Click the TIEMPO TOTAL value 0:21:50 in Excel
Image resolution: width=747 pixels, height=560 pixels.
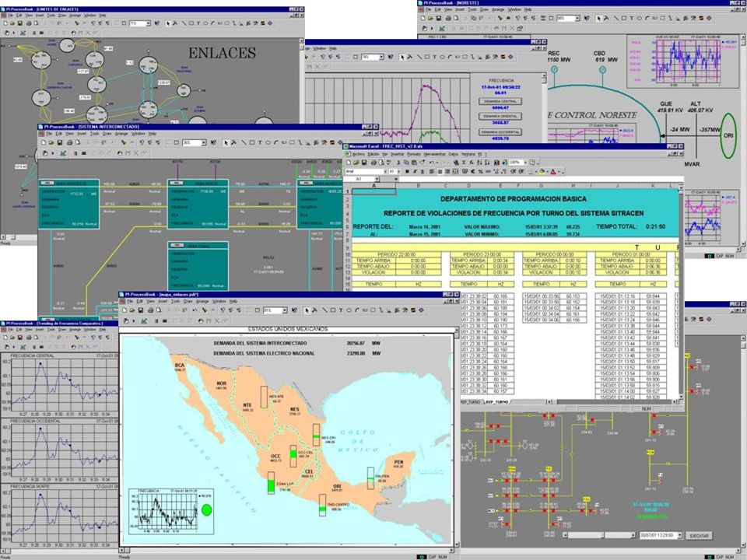pyautogui.click(x=655, y=226)
